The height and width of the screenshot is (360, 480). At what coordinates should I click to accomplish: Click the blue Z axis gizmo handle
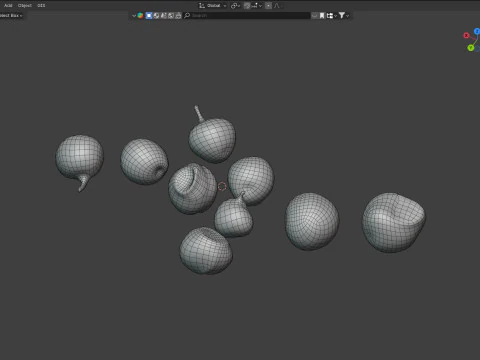coord(477,31)
